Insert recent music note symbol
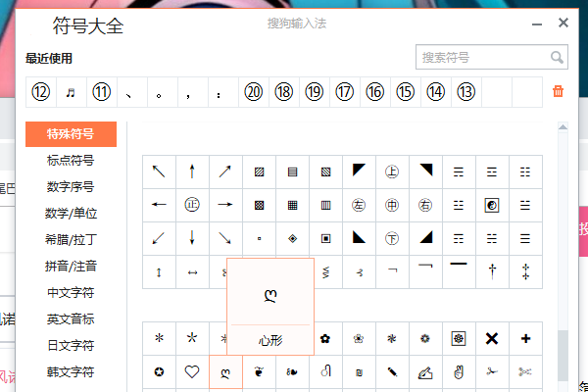The image size is (588, 392). pyautogui.click(x=72, y=92)
